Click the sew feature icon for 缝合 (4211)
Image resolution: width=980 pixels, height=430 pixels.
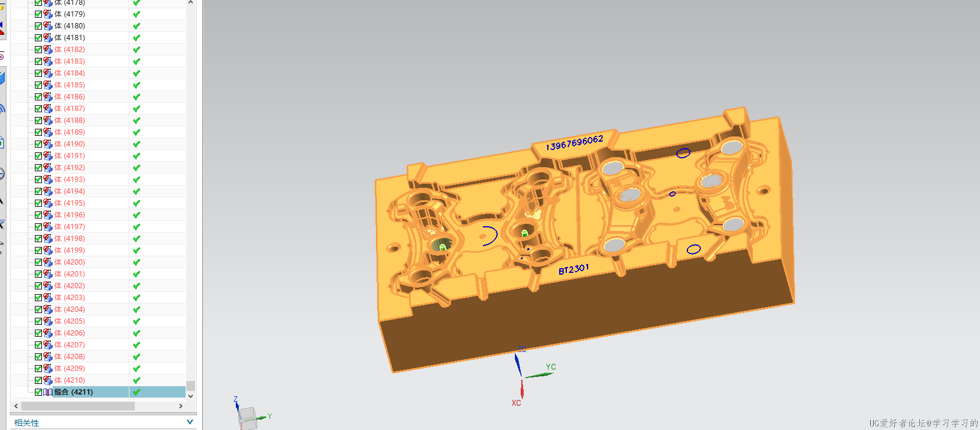48,392
